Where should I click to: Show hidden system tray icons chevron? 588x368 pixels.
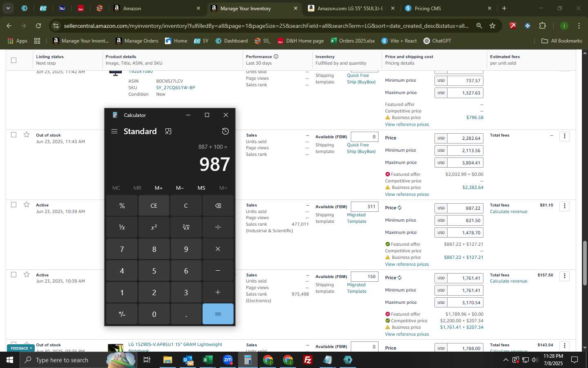[x=506, y=360]
